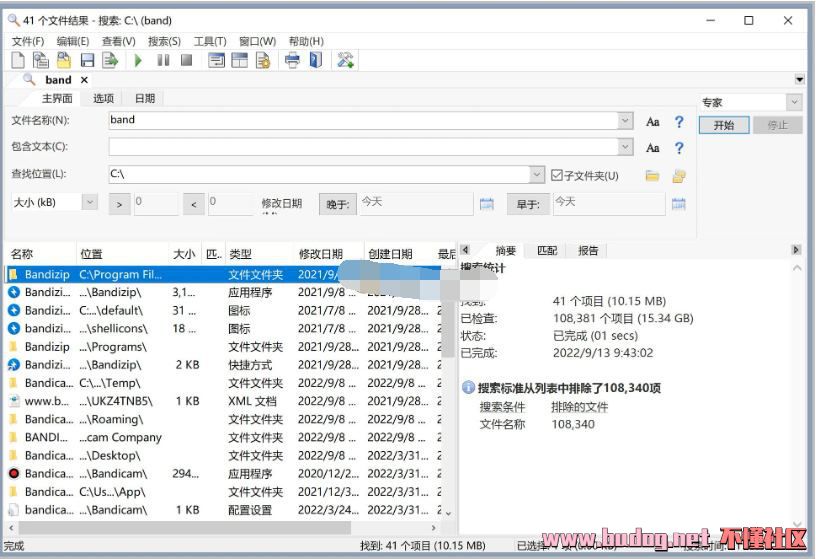Stop search with the square stop icon
816x559 pixels.
(186, 60)
